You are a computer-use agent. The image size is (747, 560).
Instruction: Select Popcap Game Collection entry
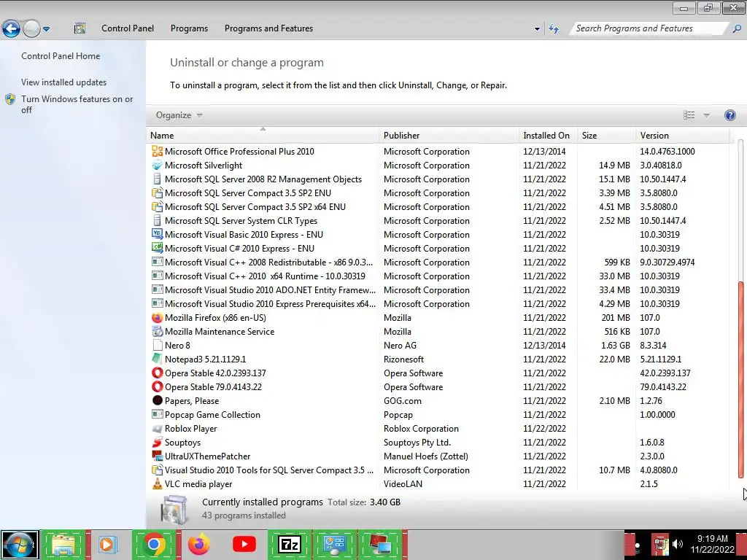pyautogui.click(x=212, y=415)
